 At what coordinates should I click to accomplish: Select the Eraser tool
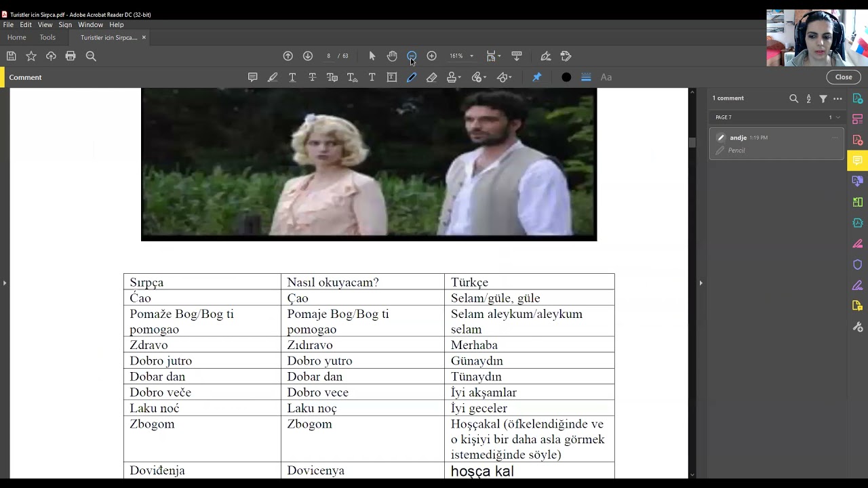[x=431, y=77]
